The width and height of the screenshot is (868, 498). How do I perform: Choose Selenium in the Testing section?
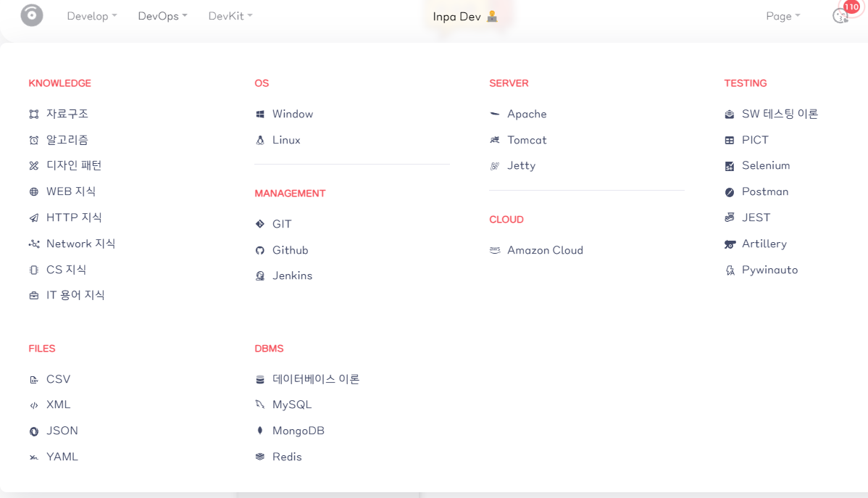765,165
